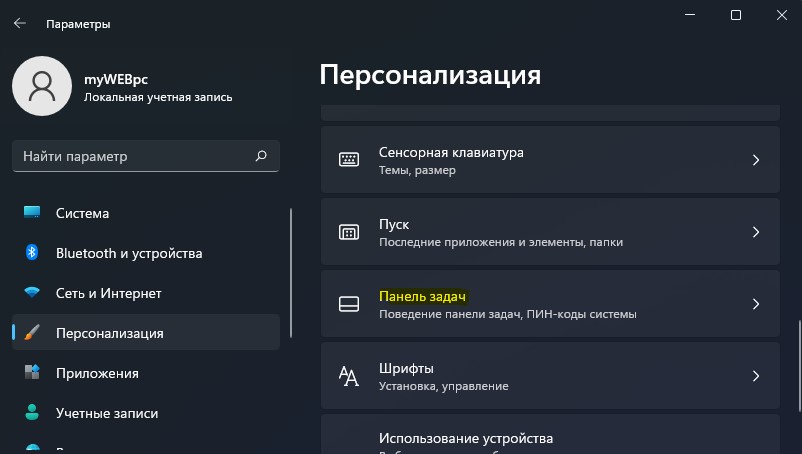Open Панель задач chevron arrow

756,304
